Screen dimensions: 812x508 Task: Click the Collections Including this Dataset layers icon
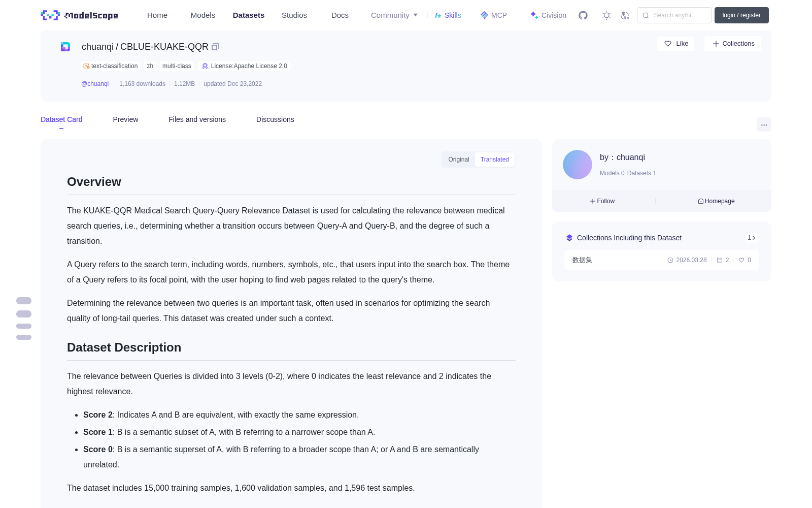click(569, 238)
